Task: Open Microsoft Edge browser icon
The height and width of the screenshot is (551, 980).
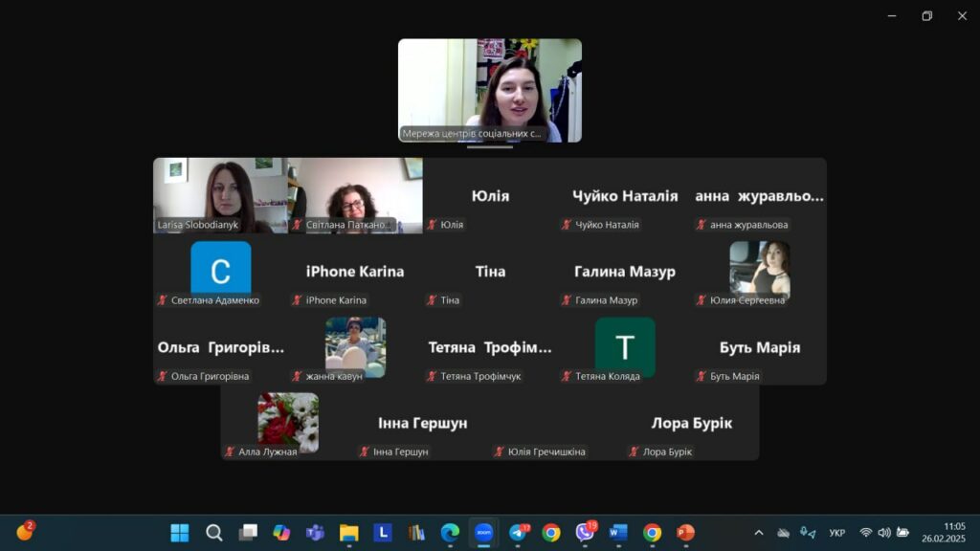Action: tap(450, 533)
